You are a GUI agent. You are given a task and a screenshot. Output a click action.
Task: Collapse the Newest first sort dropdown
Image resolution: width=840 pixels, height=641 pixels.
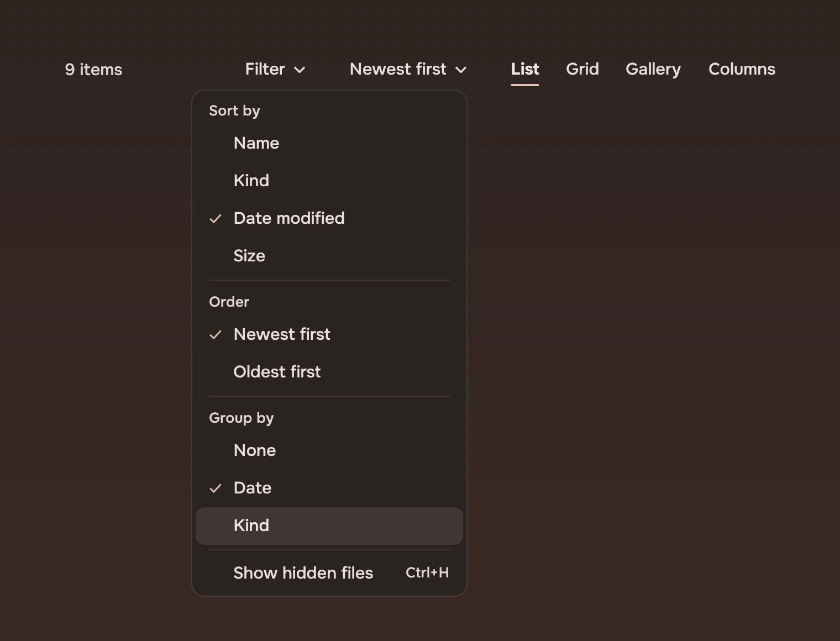pyautogui.click(x=408, y=69)
